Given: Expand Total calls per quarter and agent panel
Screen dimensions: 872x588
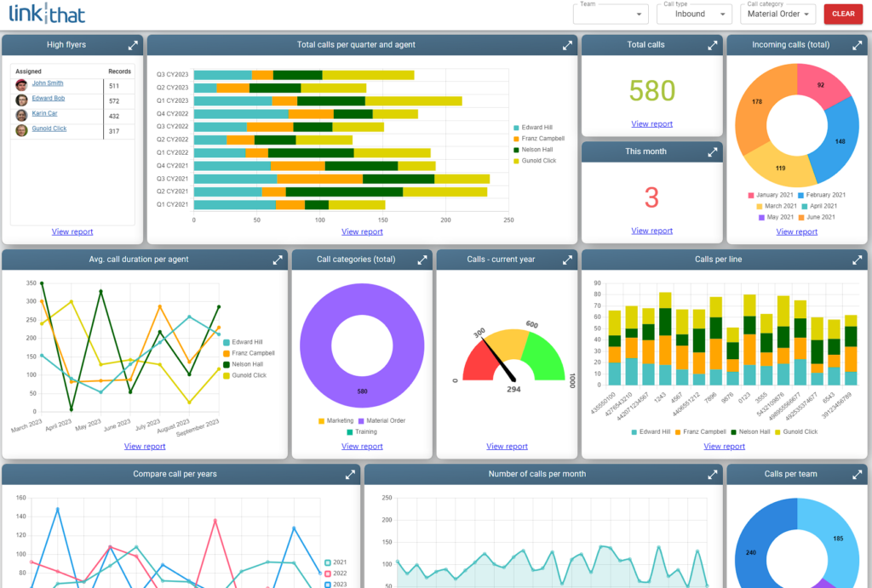Looking at the screenshot, I should pos(567,46).
